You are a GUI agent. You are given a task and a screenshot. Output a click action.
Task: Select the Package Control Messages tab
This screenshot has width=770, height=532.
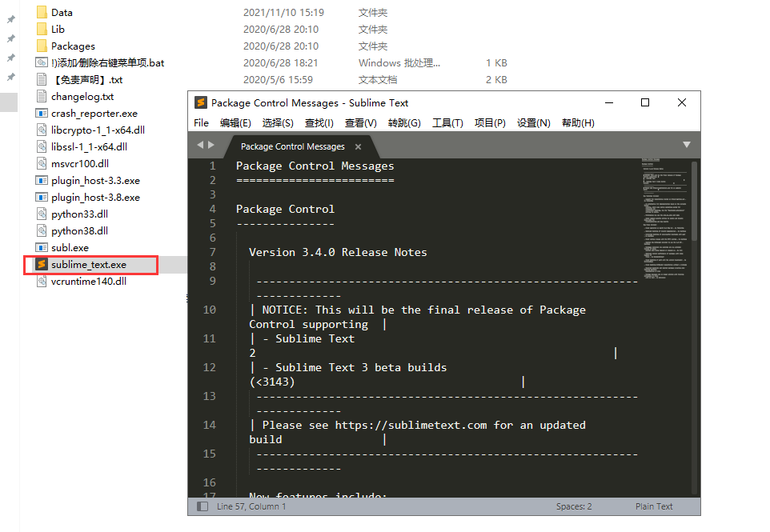[x=293, y=146]
